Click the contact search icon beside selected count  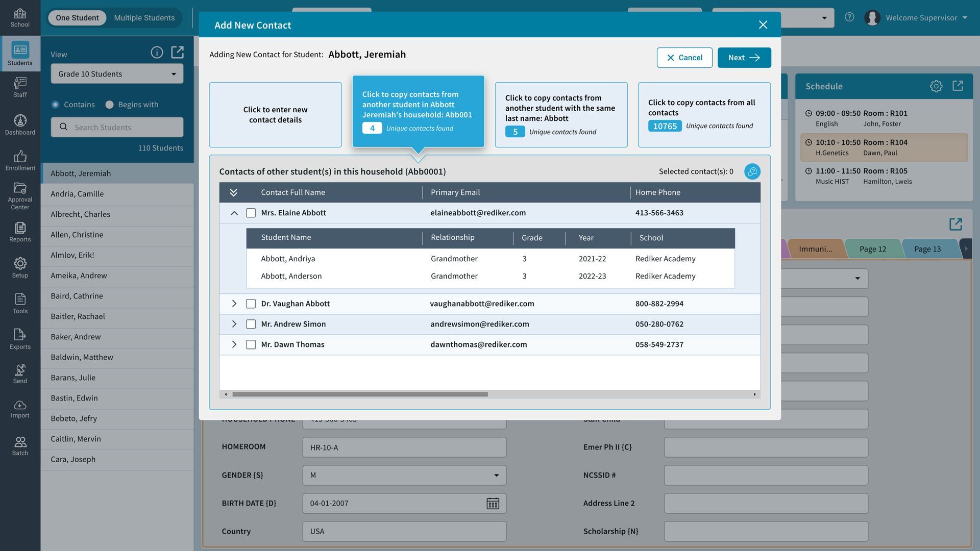tap(752, 171)
